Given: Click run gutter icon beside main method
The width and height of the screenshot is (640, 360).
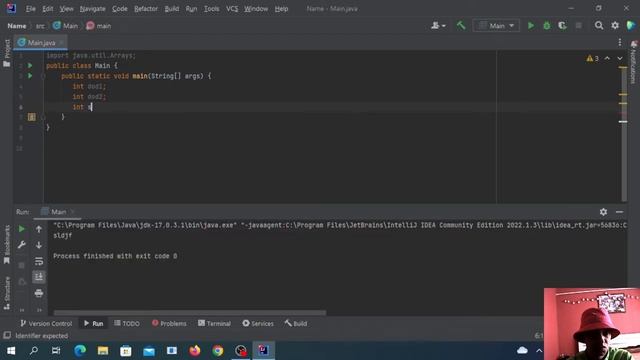Looking at the screenshot, I should [x=30, y=76].
